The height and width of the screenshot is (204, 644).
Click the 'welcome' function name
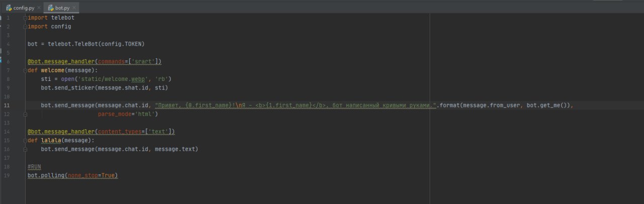pyautogui.click(x=52, y=70)
